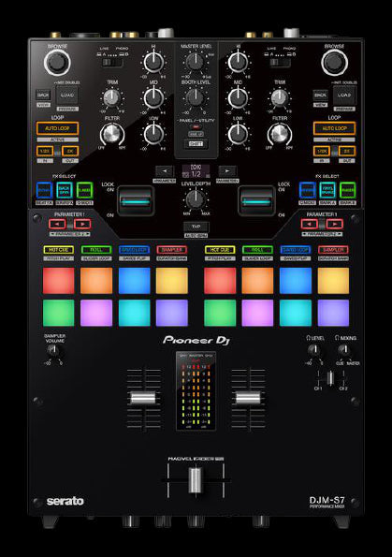Screen dimensions: 392x557
Task: Click the effect display showing 1/2
Action: coord(196,171)
